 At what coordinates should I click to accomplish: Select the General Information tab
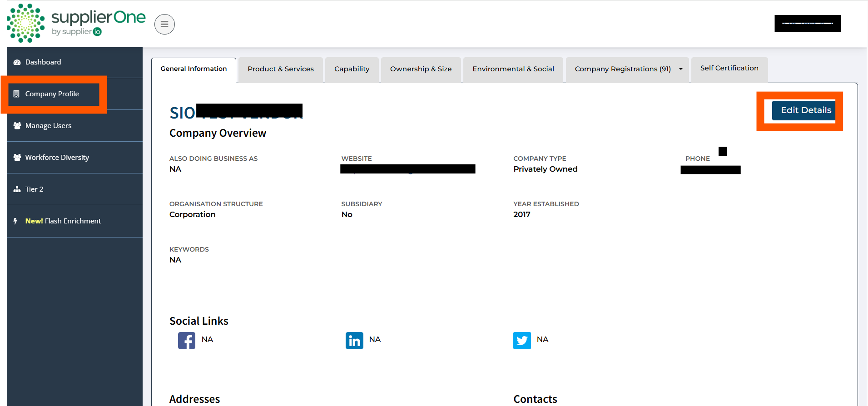click(193, 69)
